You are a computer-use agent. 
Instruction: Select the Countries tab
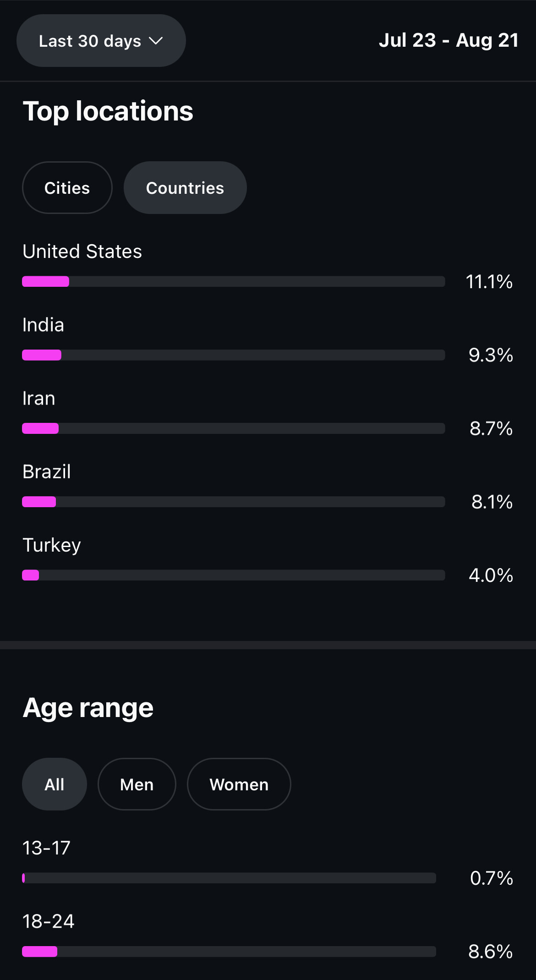tap(185, 188)
